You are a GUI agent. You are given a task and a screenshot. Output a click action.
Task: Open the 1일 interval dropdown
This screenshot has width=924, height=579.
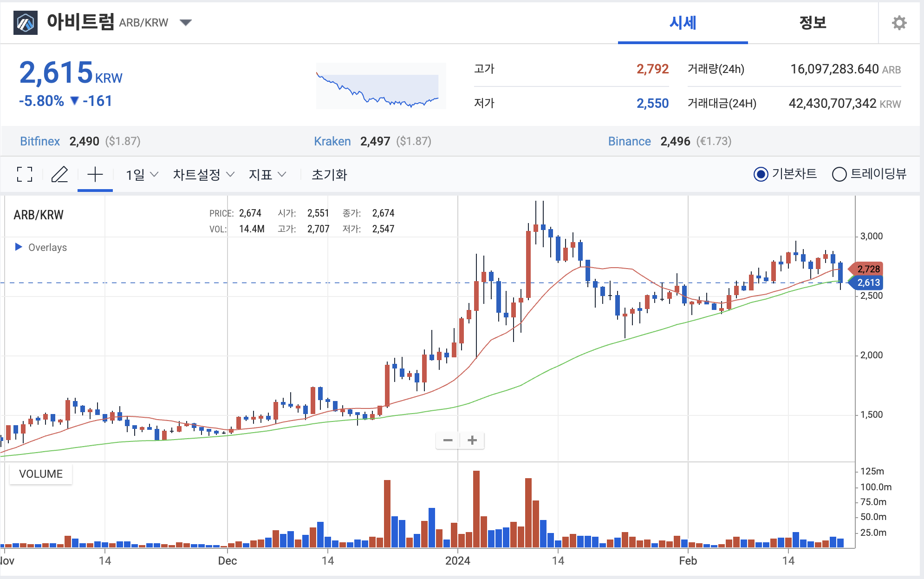pos(142,175)
